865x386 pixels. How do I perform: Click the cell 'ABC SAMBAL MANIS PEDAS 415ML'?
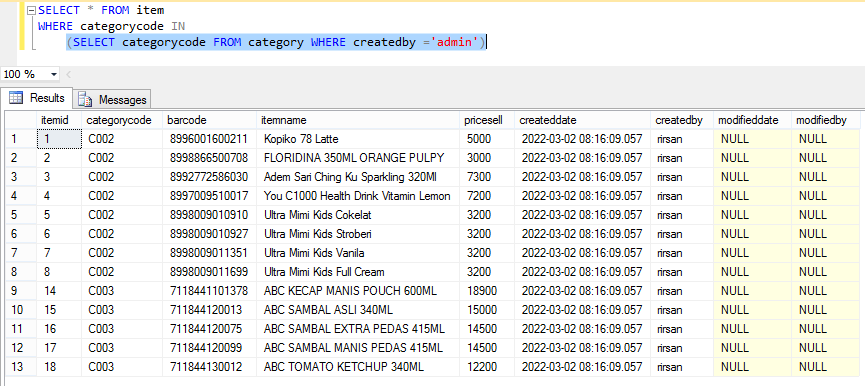(x=359, y=348)
